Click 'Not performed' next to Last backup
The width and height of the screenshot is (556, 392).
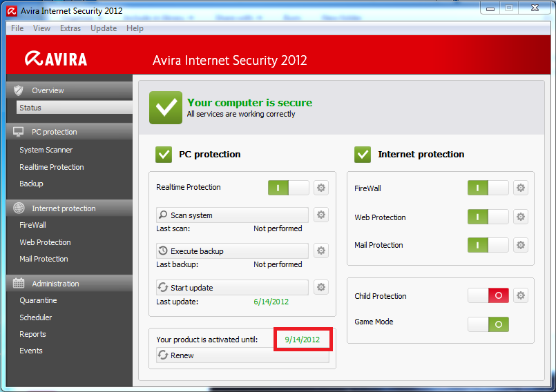278,264
